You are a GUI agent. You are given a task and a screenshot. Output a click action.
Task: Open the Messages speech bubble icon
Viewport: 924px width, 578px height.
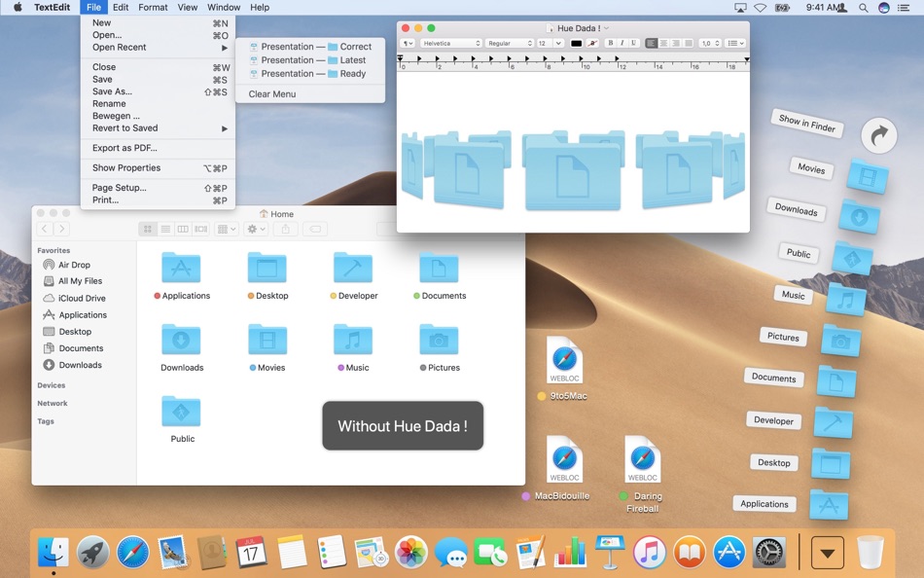(450, 553)
